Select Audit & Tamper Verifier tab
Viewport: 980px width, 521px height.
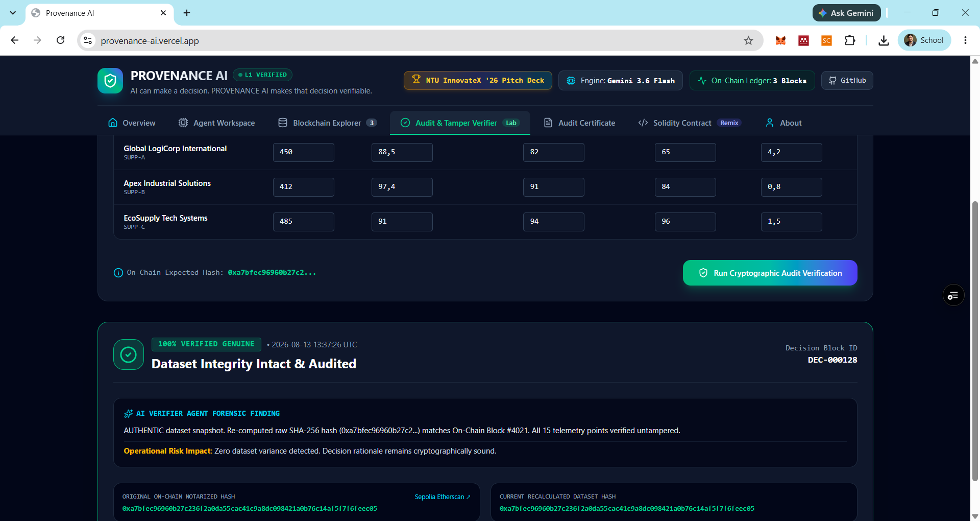point(460,123)
